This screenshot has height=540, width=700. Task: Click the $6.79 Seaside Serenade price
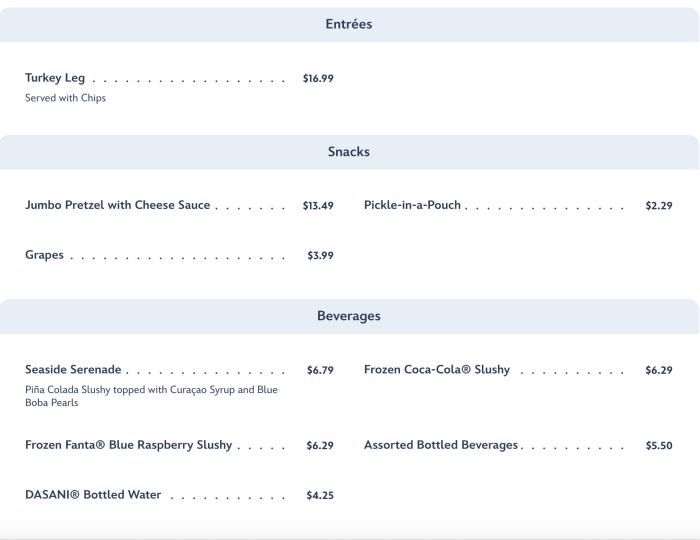pyautogui.click(x=320, y=370)
